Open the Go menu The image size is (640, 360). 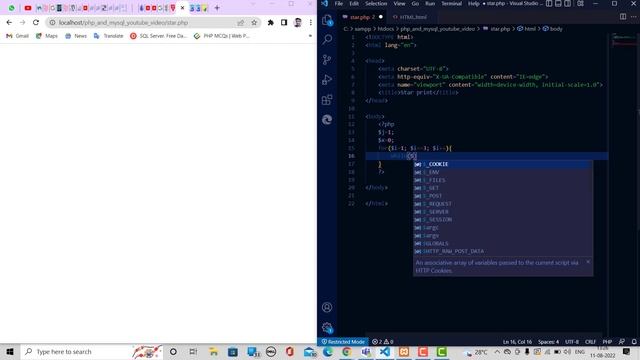click(415, 4)
